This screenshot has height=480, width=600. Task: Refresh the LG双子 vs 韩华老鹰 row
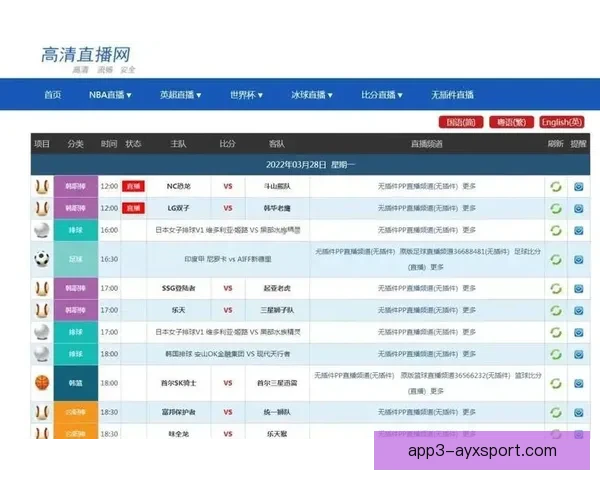[x=556, y=208]
